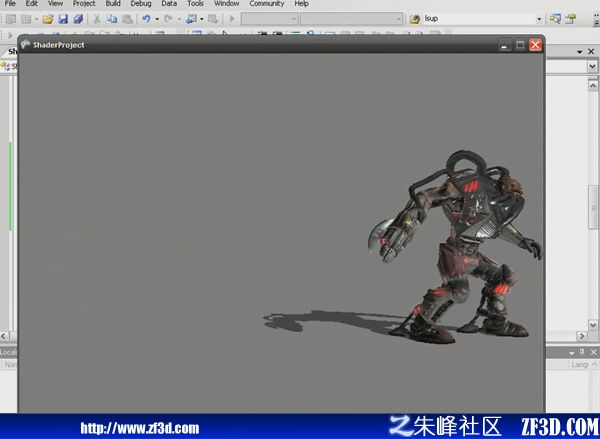Open the solution configuration dropdown
This screenshot has height=439, width=600.
point(269,18)
